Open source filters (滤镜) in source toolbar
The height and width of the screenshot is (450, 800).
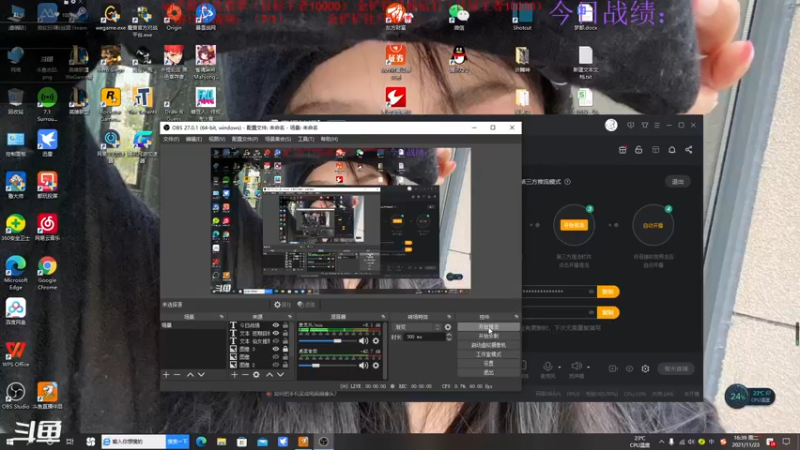[307, 305]
